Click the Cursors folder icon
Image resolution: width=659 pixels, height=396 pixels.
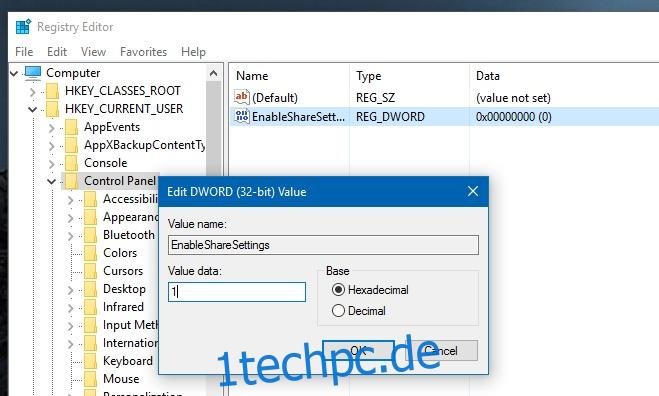tap(90, 271)
